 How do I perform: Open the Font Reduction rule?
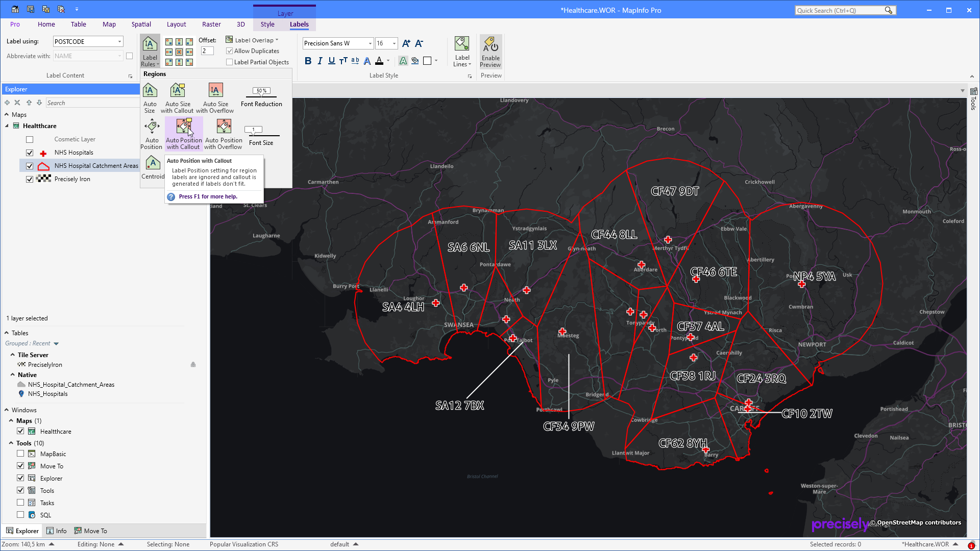tap(261, 96)
